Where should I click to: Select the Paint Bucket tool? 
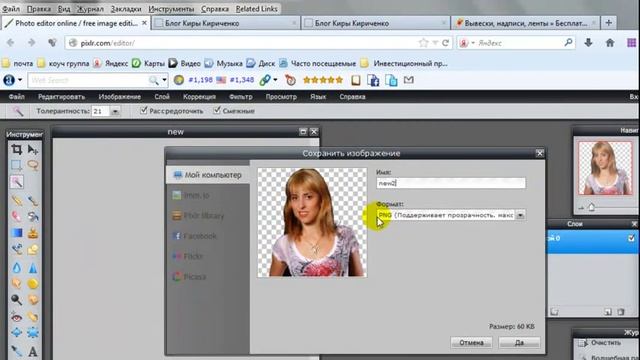point(33,216)
